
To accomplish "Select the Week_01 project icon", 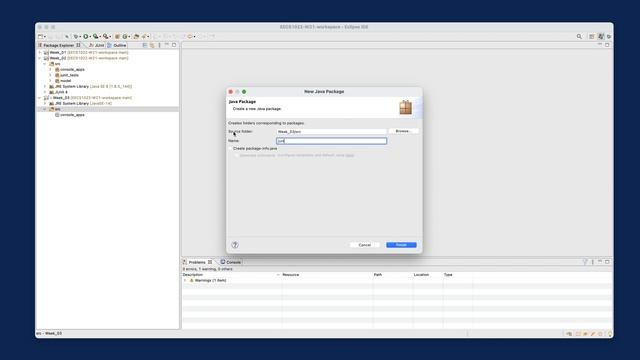I will pyautogui.click(x=46, y=53).
